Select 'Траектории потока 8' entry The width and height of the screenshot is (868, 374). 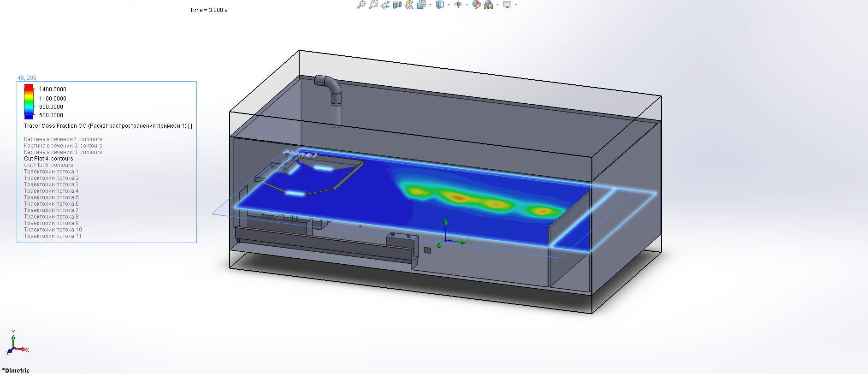click(x=51, y=217)
